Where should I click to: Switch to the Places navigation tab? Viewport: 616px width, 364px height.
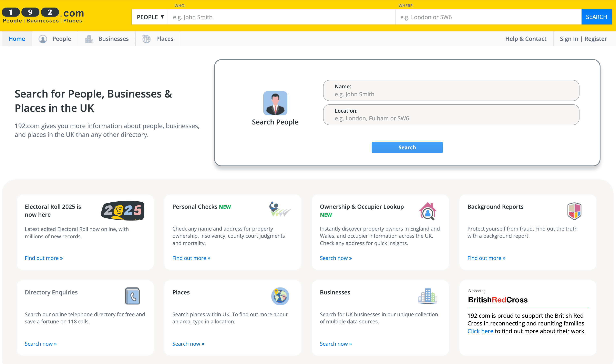158,39
